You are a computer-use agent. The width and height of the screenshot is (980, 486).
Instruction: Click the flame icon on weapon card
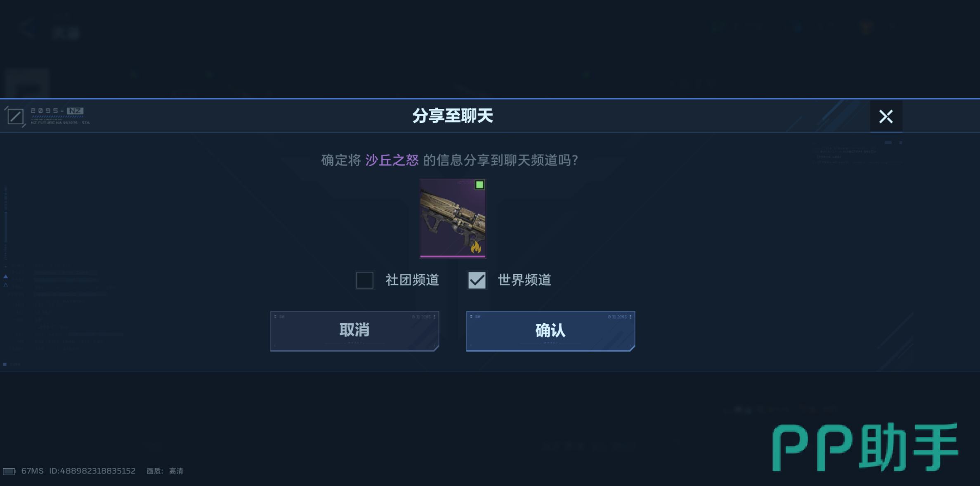[x=476, y=247]
